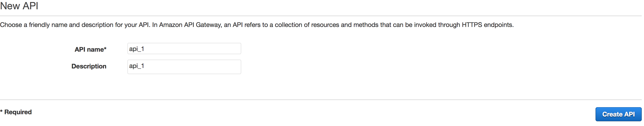Image resolution: width=644 pixels, height=126 pixels.
Task: Click the empty right portion of Description field
Action: click(200, 67)
